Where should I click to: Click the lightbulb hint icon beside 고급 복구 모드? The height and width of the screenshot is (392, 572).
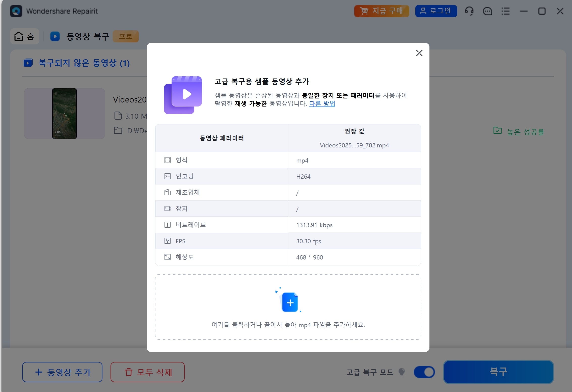(402, 372)
